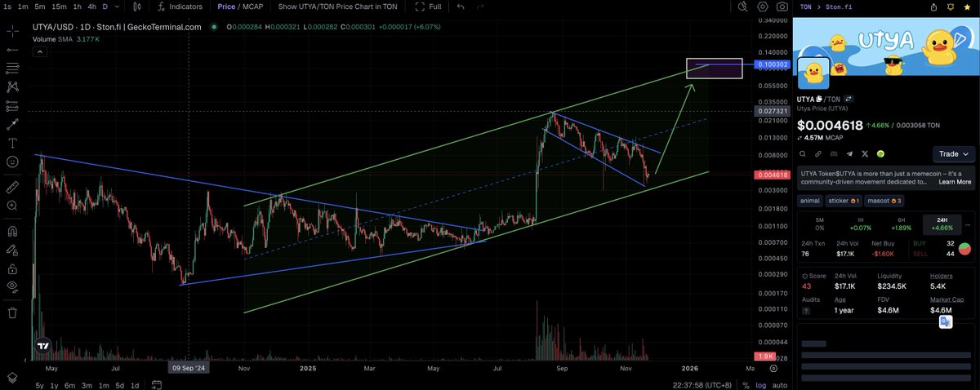
Task: Open the emoji icons tool
Action: point(12,162)
